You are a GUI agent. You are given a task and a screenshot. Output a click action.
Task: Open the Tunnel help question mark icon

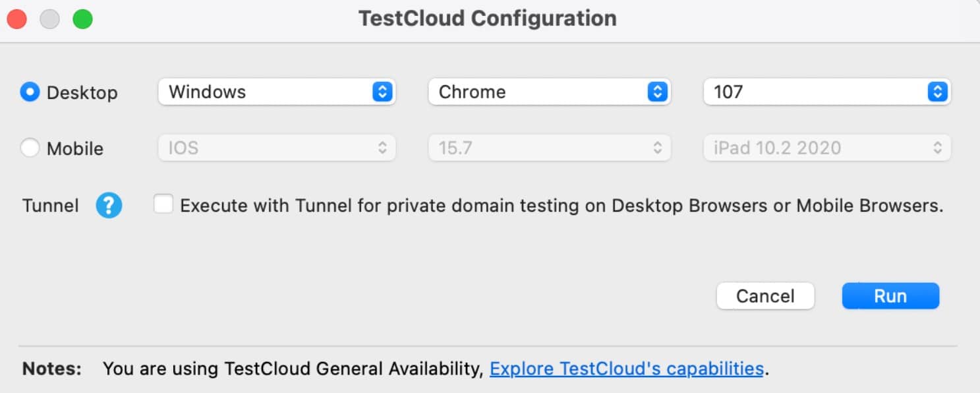tap(109, 206)
